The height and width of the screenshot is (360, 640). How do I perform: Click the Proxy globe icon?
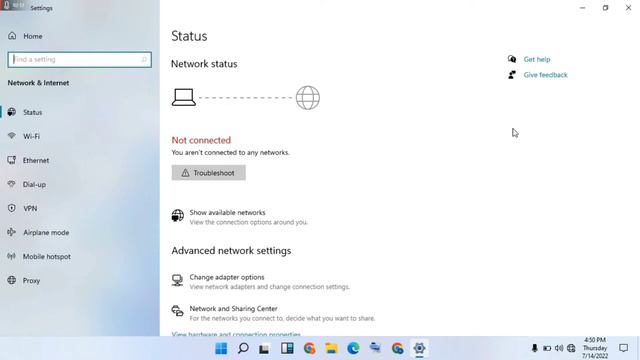pos(11,280)
